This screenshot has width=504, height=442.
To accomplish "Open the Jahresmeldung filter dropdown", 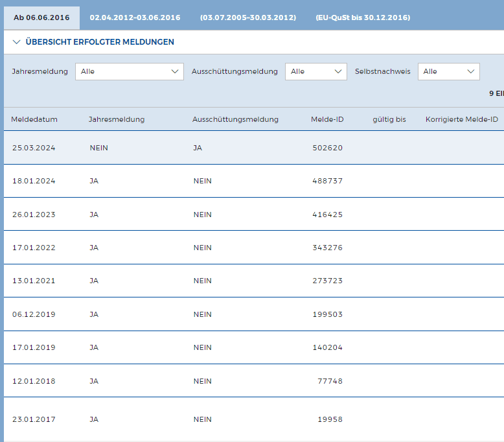I will 130,71.
